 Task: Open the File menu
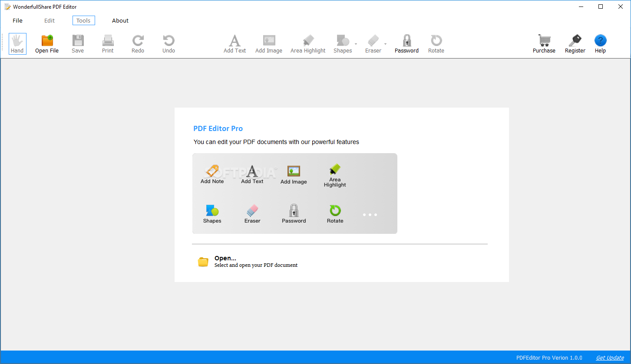point(17,20)
